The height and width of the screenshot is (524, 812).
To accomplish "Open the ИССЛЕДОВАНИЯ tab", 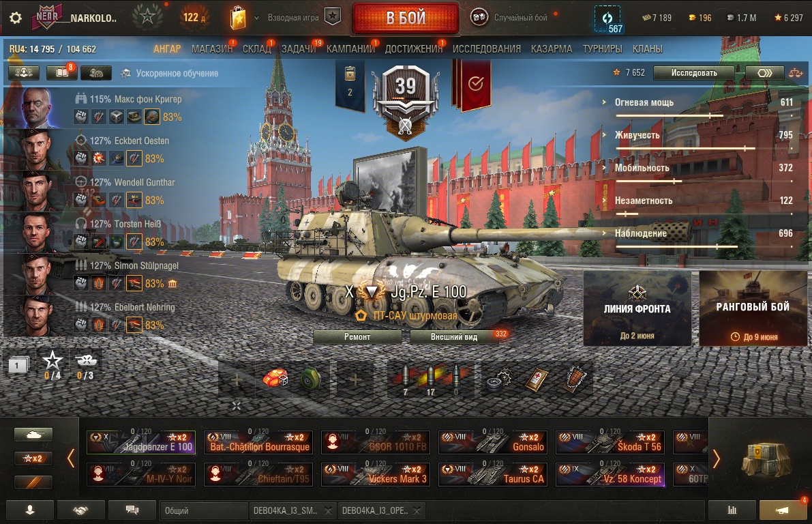I will (x=486, y=48).
